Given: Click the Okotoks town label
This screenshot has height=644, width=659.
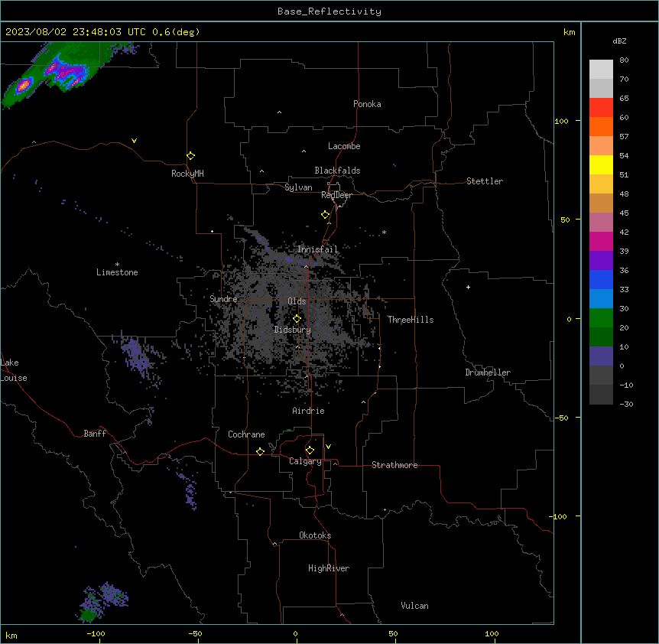Looking at the screenshot, I should (x=315, y=535).
